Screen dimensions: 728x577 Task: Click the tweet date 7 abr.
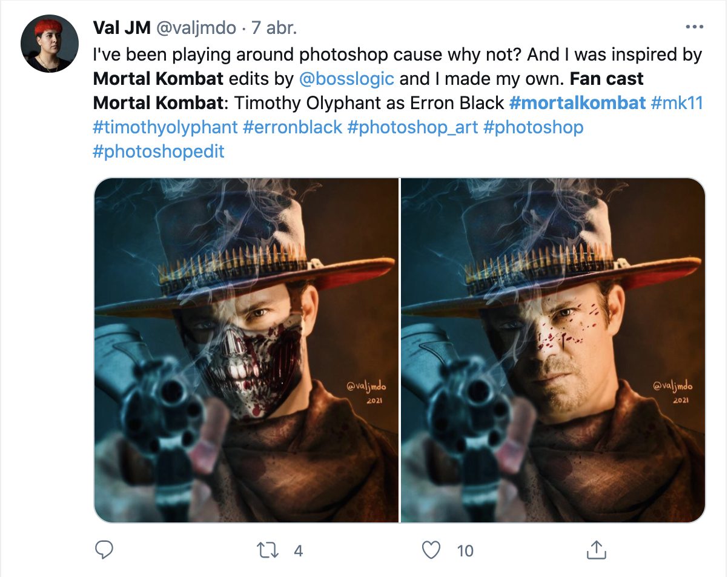tap(275, 27)
